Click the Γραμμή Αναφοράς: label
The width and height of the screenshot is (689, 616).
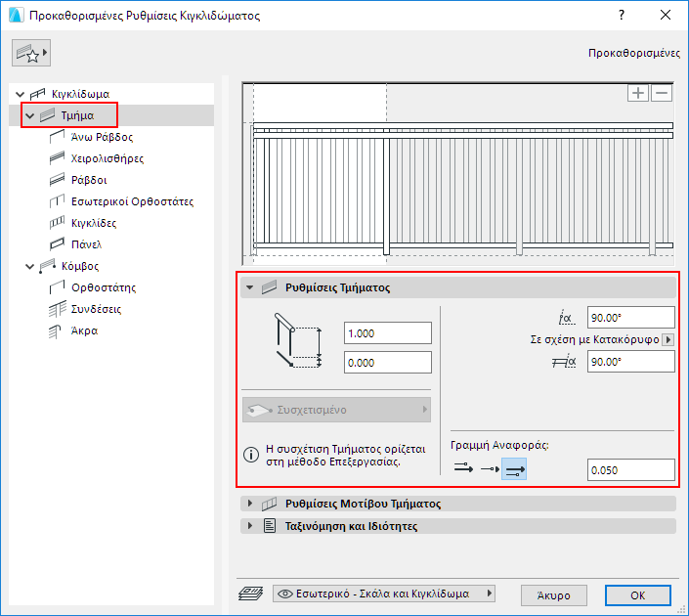499,446
